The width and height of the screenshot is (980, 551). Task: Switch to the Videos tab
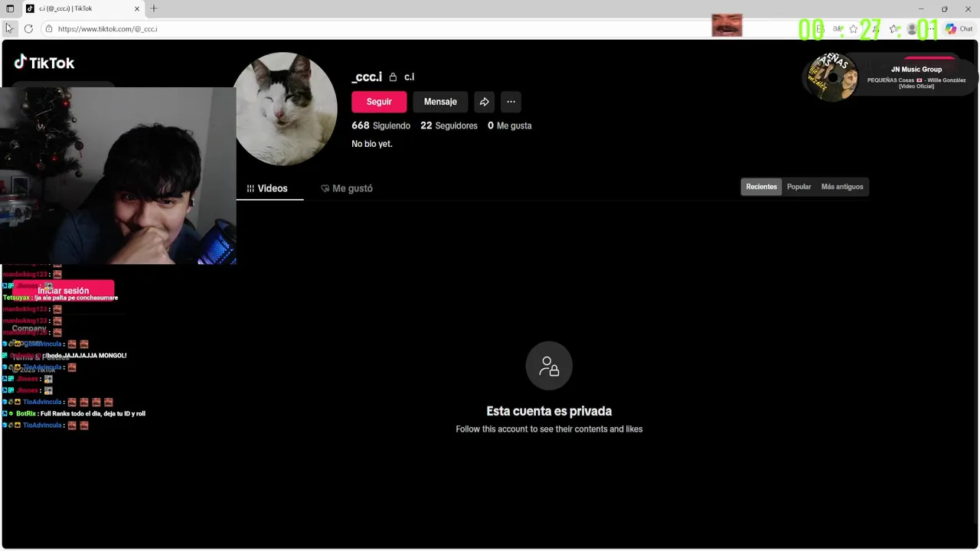(x=267, y=188)
